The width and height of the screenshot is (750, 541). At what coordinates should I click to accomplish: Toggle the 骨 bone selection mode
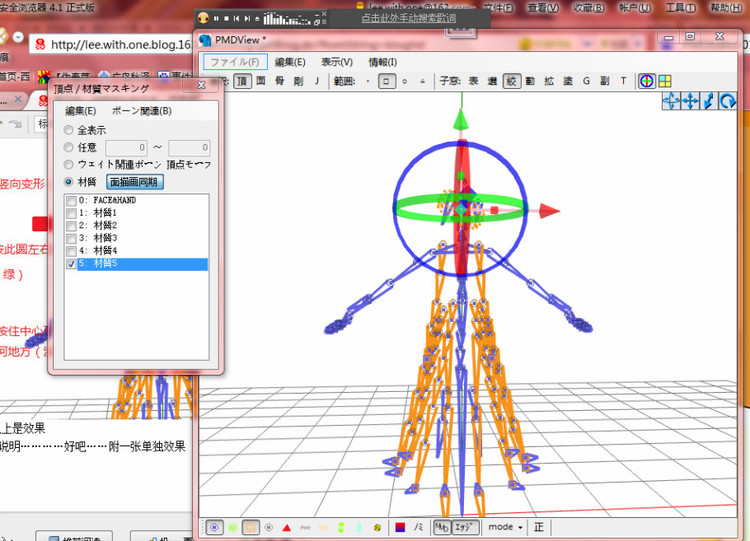click(280, 81)
